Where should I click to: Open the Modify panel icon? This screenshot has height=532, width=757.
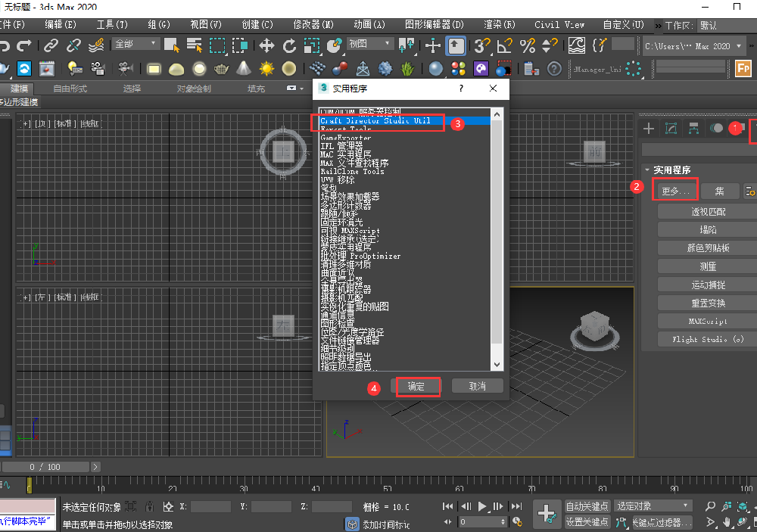pyautogui.click(x=671, y=129)
